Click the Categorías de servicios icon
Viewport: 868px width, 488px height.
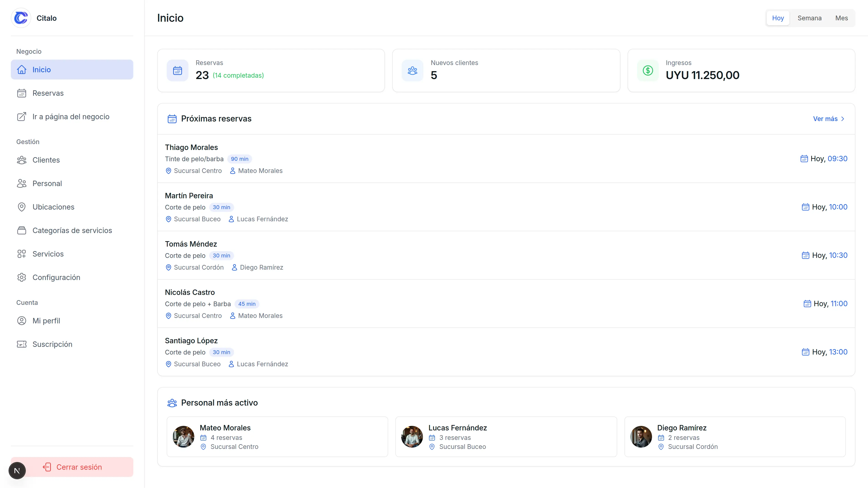pyautogui.click(x=21, y=231)
